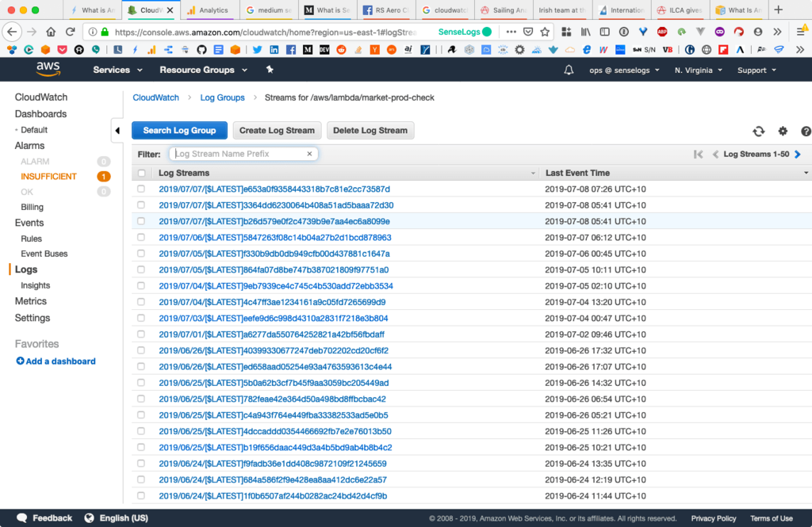Toggle the select-all log streams checkbox
812x527 pixels.
click(142, 173)
